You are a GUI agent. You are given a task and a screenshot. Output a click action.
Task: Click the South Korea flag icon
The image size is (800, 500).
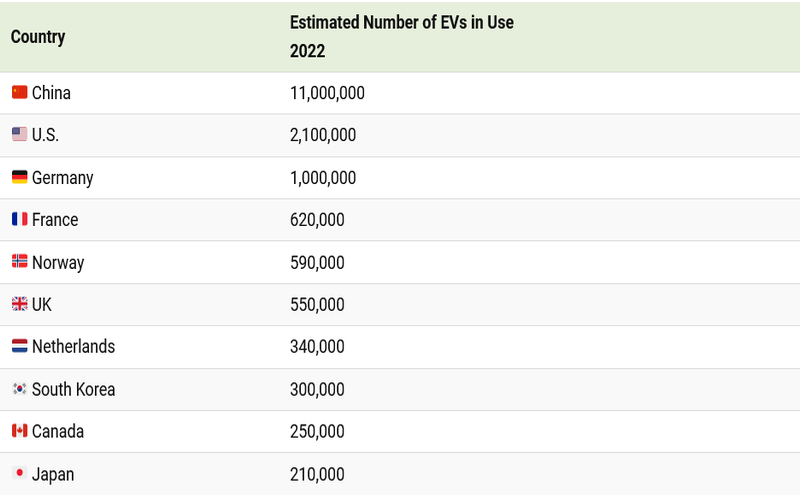(x=19, y=389)
